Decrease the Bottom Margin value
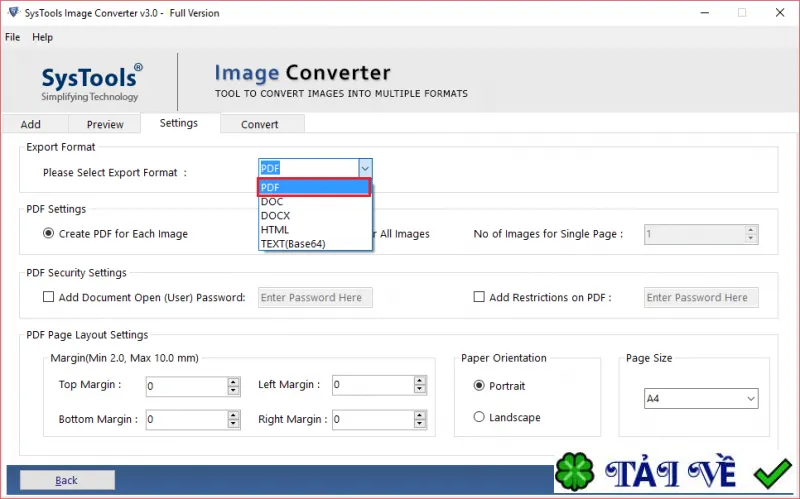The width and height of the screenshot is (800, 499). 233,424
